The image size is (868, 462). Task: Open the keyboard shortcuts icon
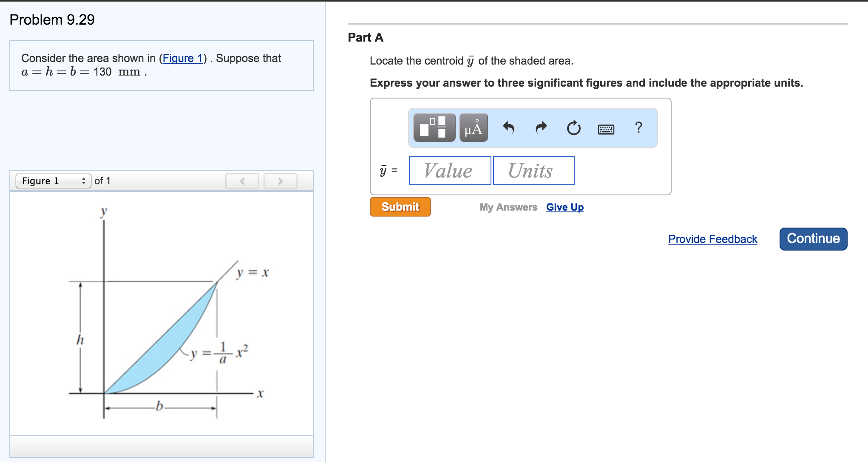[x=606, y=129]
